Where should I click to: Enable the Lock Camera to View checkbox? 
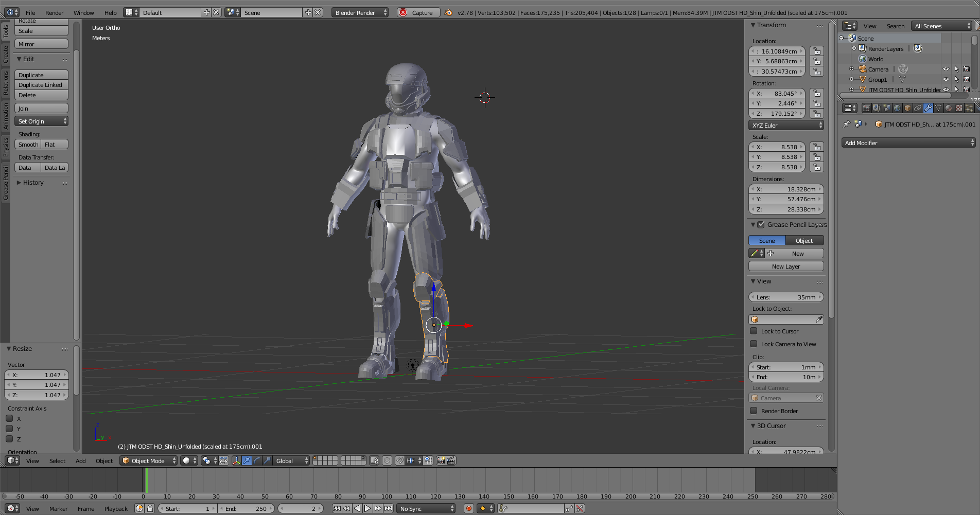pos(754,344)
